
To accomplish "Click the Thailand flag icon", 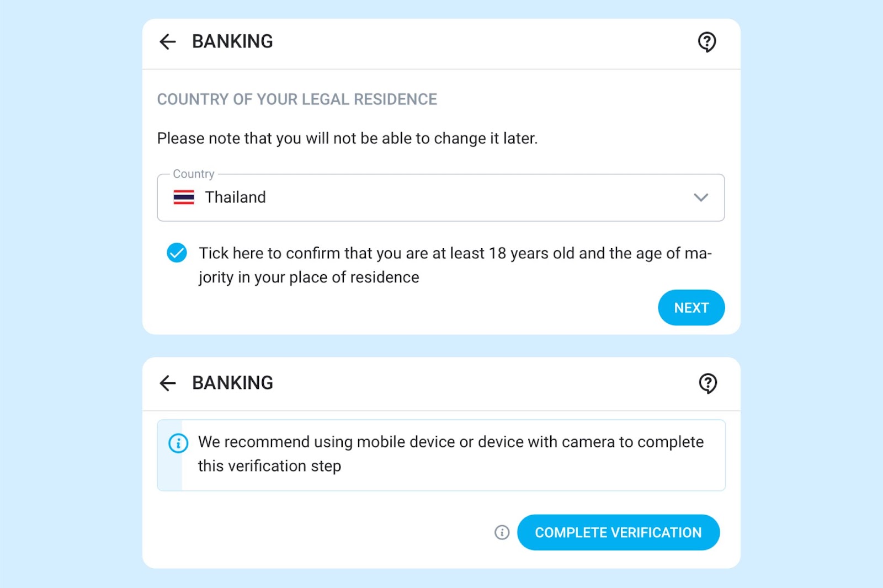I will (x=184, y=197).
